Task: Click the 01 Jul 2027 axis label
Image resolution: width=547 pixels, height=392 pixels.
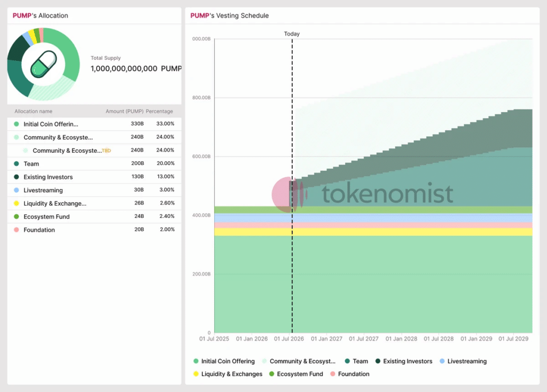Action: [x=364, y=339]
